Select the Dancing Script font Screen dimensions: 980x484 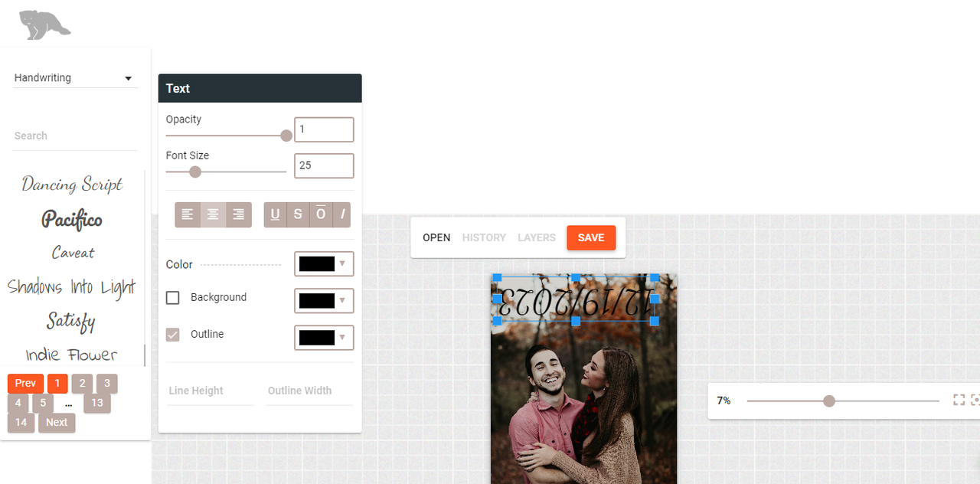[72, 185]
